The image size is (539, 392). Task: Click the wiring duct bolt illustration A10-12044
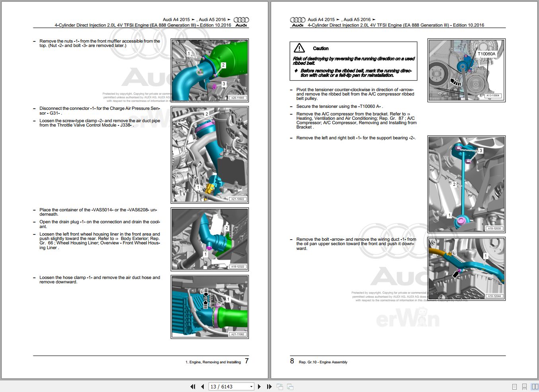click(467, 269)
